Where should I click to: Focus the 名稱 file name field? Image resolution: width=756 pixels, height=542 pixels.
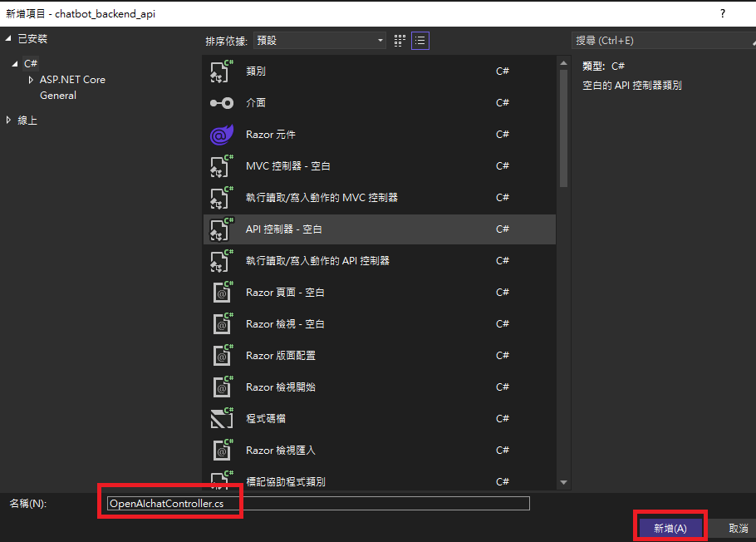coord(318,504)
